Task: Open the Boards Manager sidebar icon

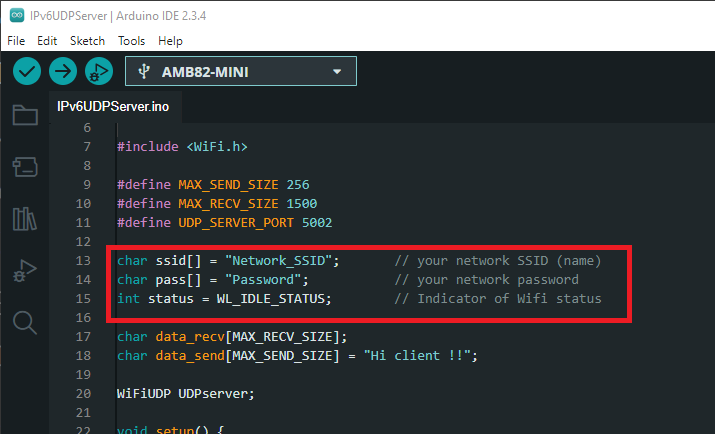Action: pos(24,166)
